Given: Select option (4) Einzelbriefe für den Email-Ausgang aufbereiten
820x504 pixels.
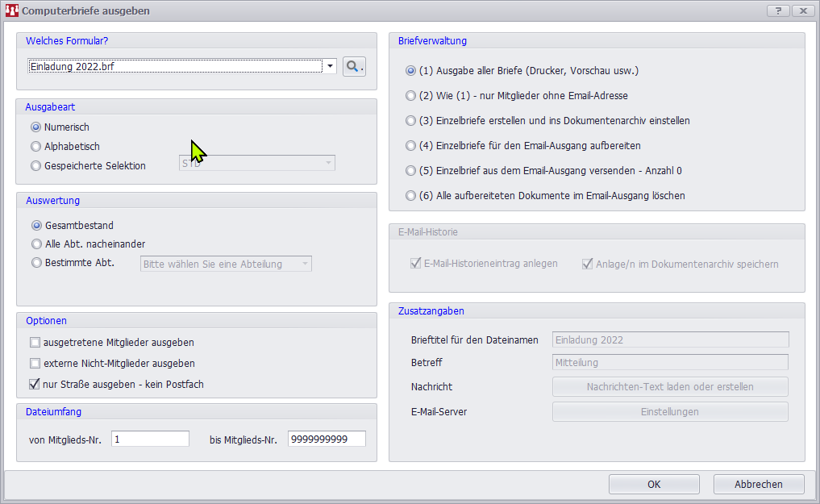Looking at the screenshot, I should 410,146.
